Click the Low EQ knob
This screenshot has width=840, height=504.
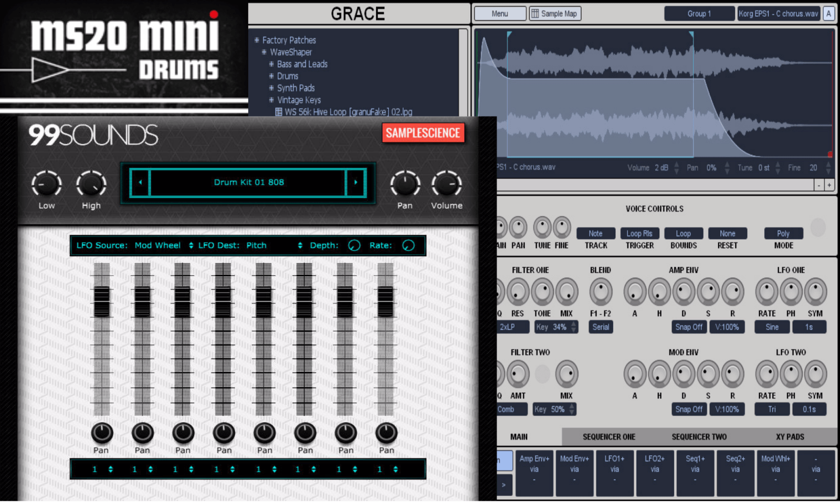pyautogui.click(x=47, y=184)
